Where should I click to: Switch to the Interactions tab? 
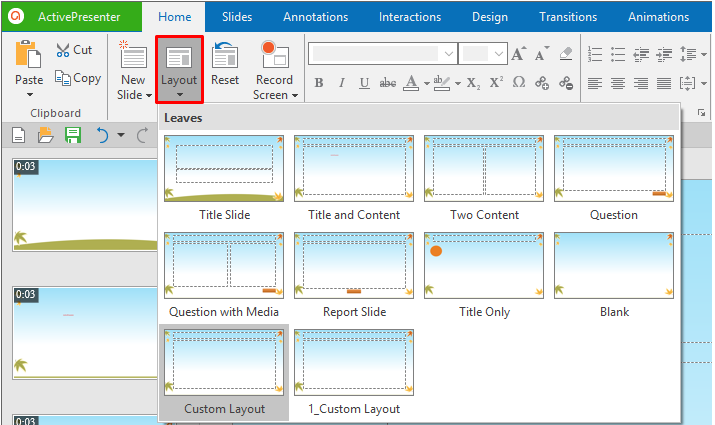coord(410,17)
